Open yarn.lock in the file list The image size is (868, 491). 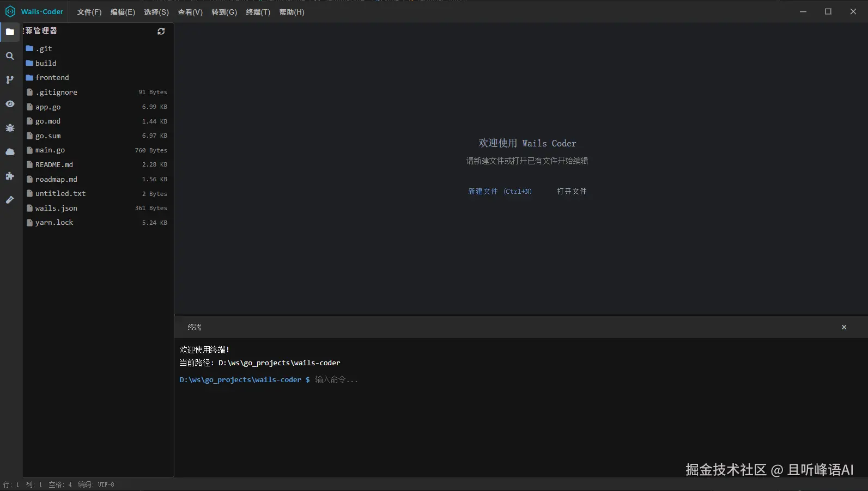[98, 223]
